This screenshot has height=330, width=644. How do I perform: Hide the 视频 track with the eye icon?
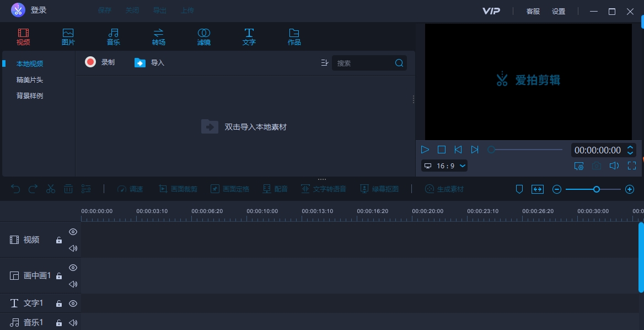73,232
